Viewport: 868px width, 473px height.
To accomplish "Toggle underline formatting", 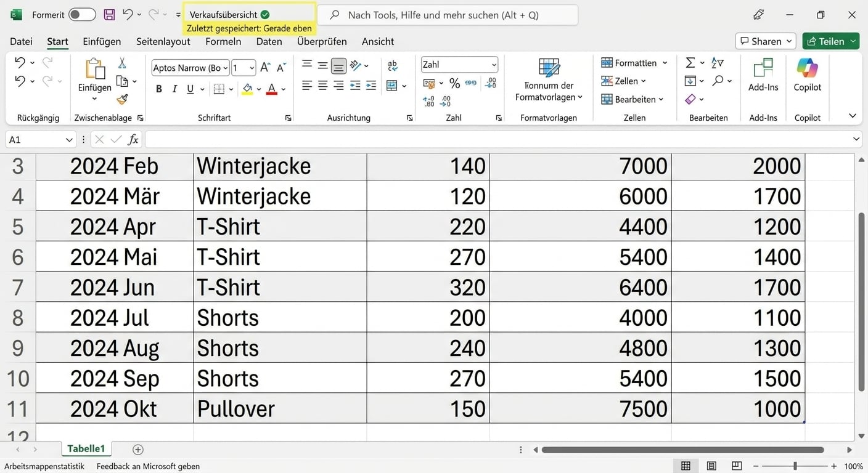I will 190,89.
